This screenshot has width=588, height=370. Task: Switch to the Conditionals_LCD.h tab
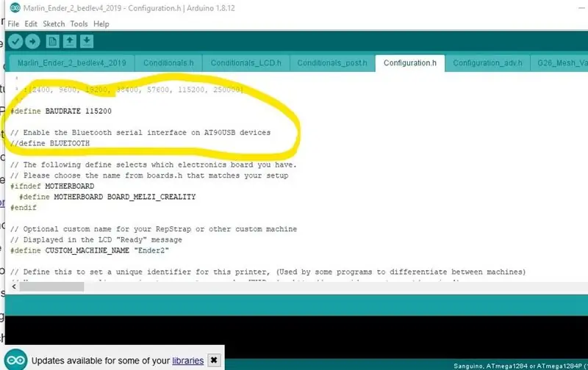coord(245,63)
